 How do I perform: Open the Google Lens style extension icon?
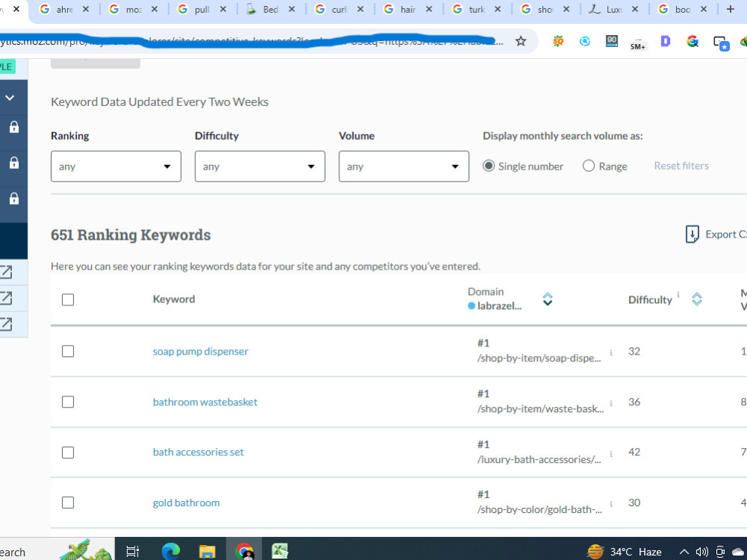coord(692,41)
